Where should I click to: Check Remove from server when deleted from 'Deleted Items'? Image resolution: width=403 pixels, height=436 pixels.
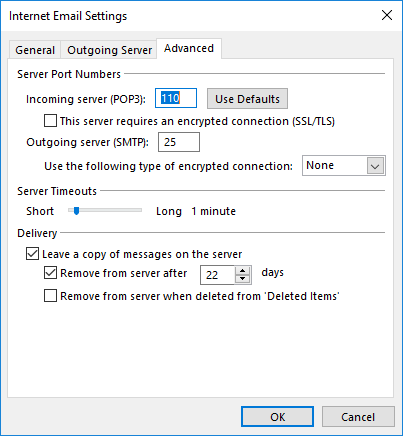coord(50,296)
